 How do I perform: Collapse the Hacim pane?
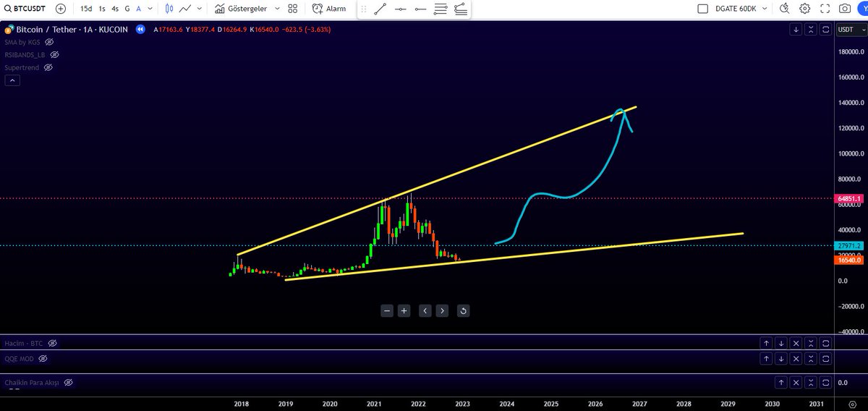[x=812, y=343]
